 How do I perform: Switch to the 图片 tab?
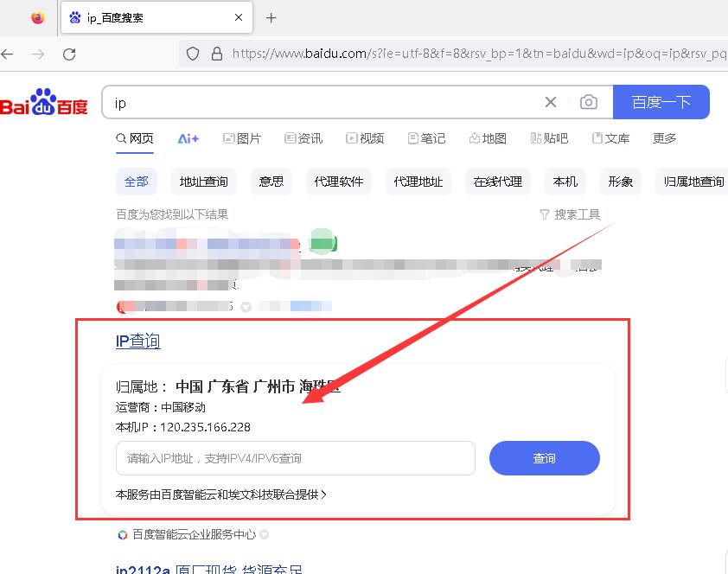(x=242, y=138)
